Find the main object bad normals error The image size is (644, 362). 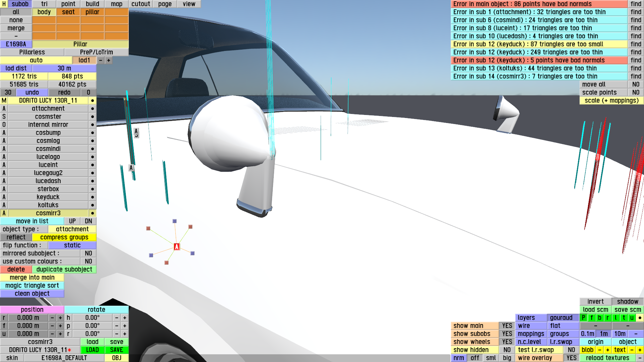[636, 4]
